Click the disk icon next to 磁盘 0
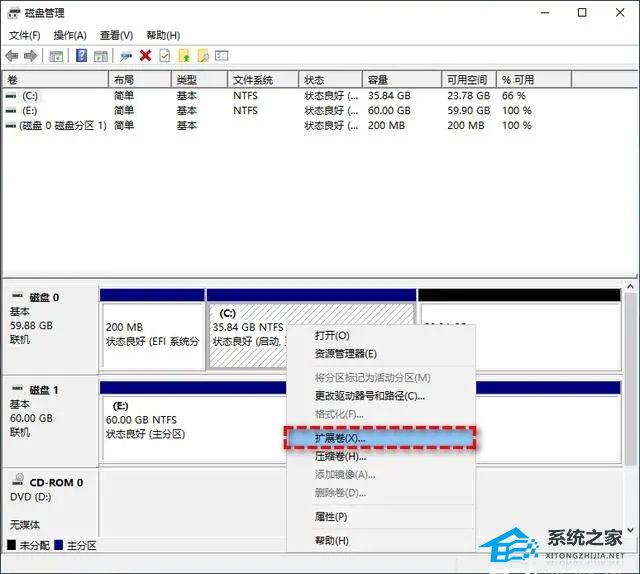 click(18, 295)
